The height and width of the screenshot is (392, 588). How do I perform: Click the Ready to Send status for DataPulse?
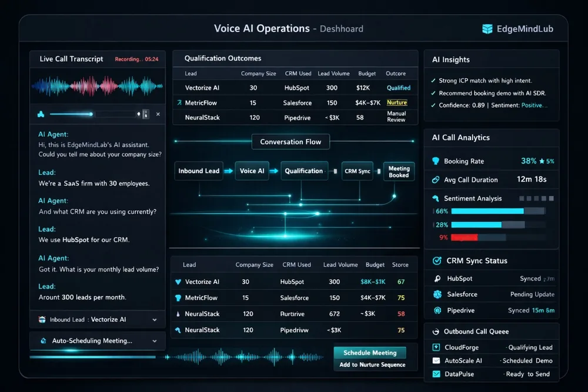[527, 374]
